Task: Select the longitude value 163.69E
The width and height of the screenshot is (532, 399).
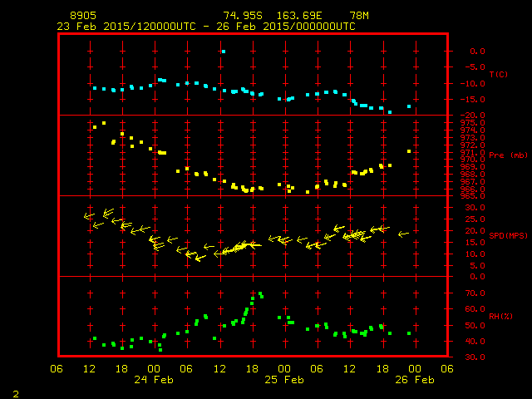Action: [299, 16]
